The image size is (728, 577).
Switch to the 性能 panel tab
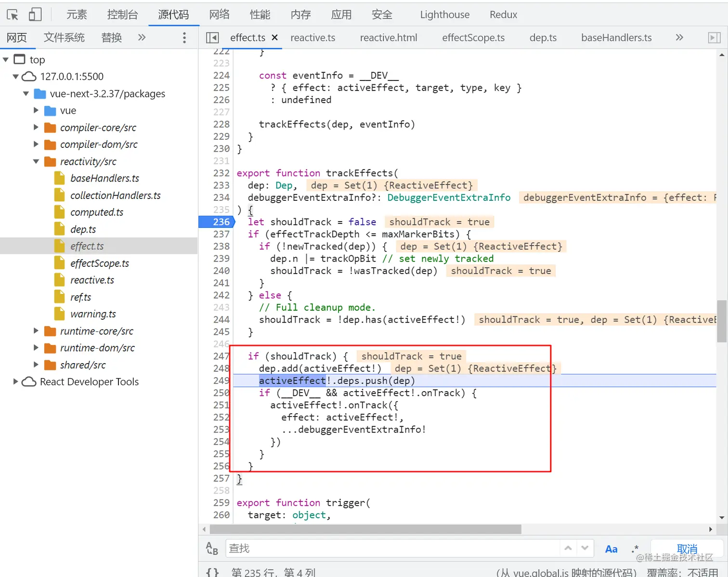click(260, 14)
